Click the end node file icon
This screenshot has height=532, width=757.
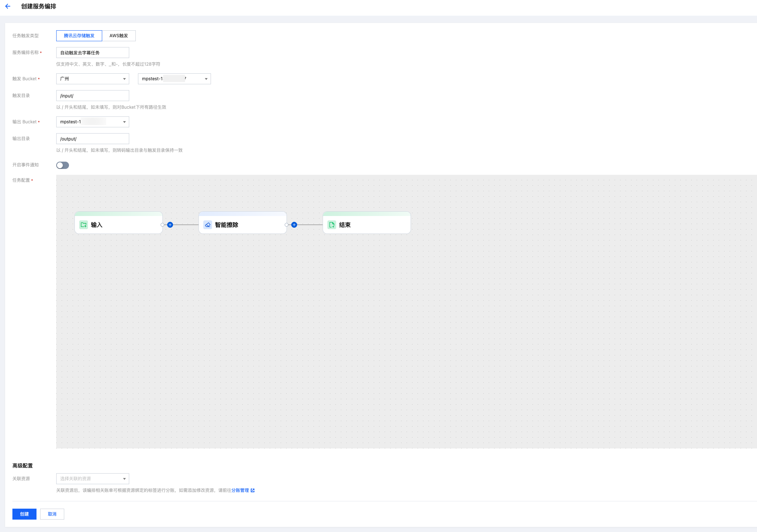[332, 225]
